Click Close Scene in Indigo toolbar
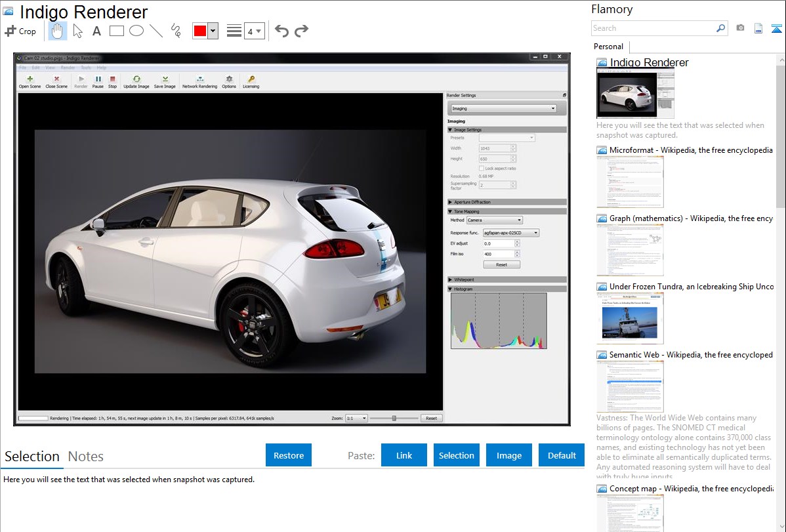Viewport: 786px width, 532px height. (x=56, y=82)
